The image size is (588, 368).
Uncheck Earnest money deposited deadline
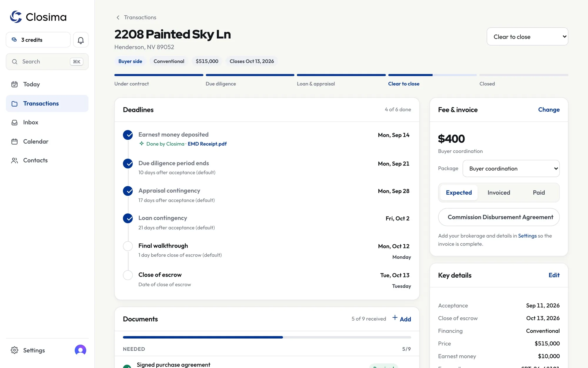(128, 135)
